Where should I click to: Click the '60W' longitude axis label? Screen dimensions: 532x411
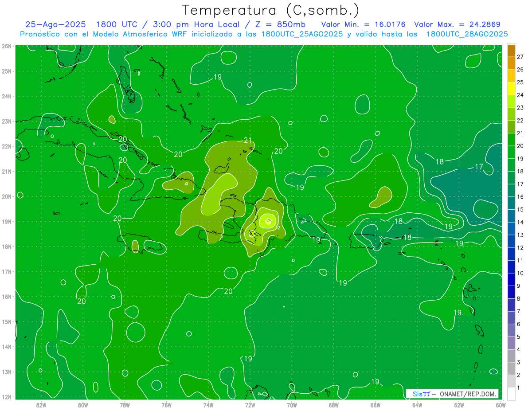(501, 405)
